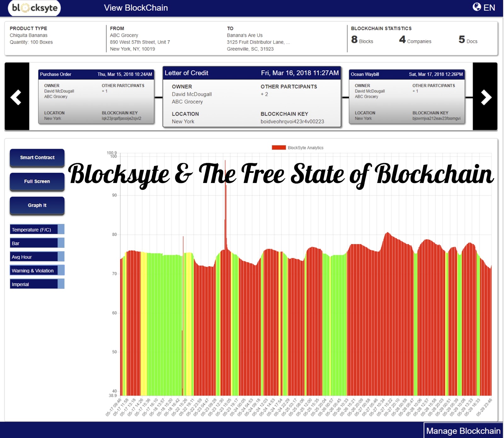Viewport: 504px width, 438px height.
Task: Toggle the Warning & Violation option
Action: (37, 270)
